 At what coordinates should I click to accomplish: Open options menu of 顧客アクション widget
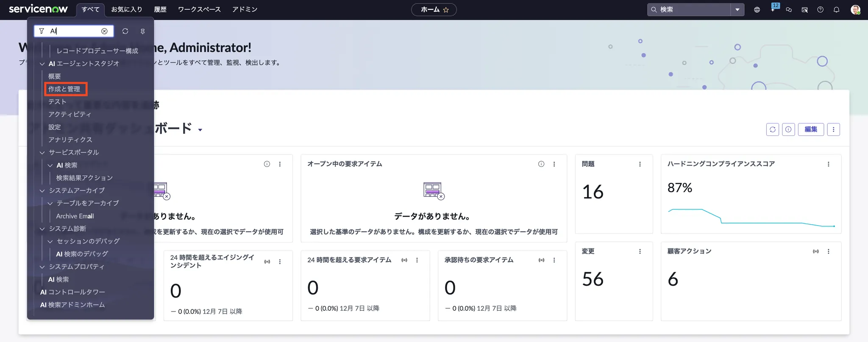(829, 251)
